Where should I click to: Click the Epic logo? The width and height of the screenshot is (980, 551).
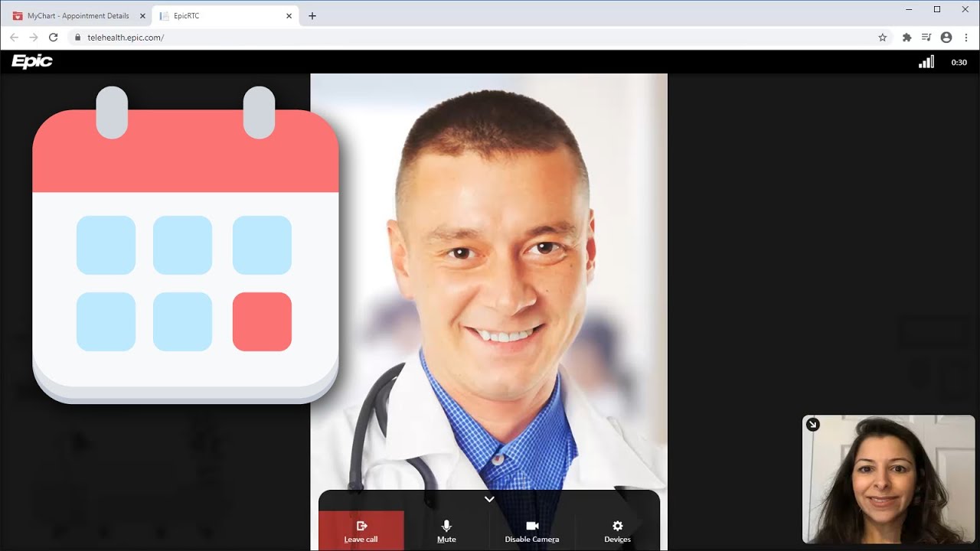click(x=32, y=62)
